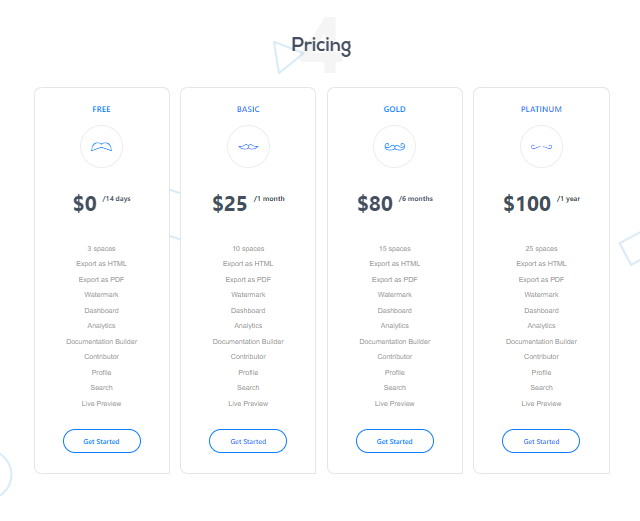Image resolution: width=640 pixels, height=521 pixels.
Task: Click '25 spaces' in the Platinum plan
Action: [x=541, y=248]
